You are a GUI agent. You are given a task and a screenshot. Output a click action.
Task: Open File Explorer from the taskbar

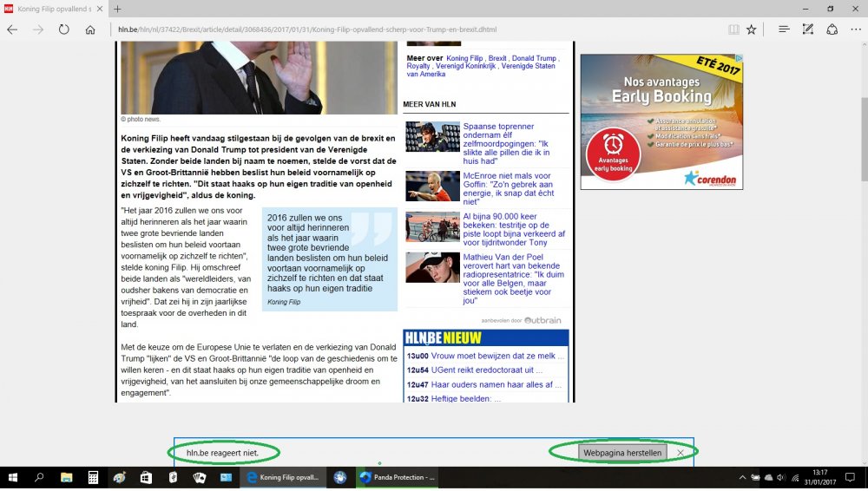click(x=67, y=477)
